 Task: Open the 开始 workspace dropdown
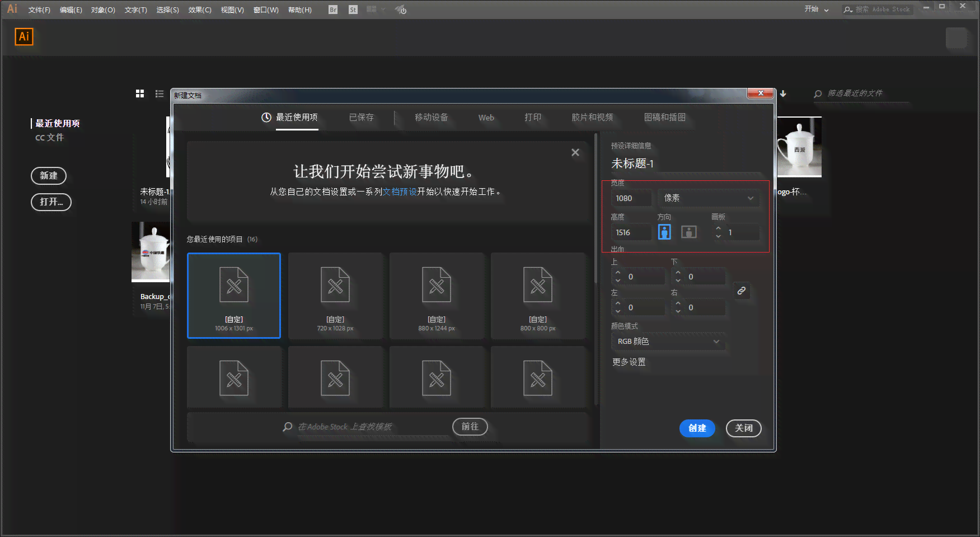[x=817, y=10]
